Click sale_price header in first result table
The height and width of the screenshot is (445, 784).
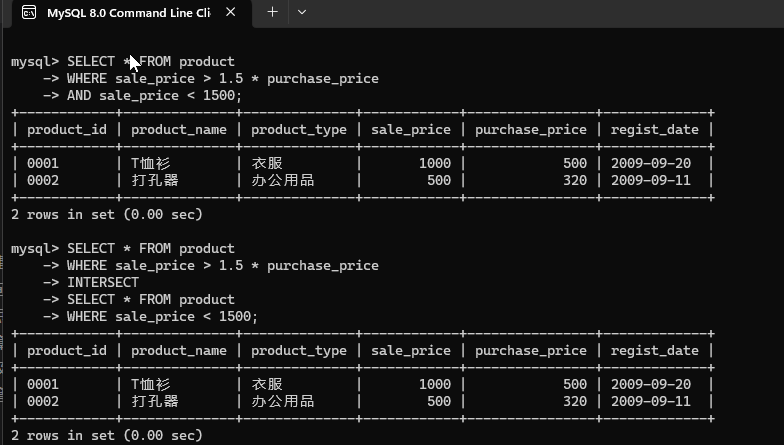point(411,129)
